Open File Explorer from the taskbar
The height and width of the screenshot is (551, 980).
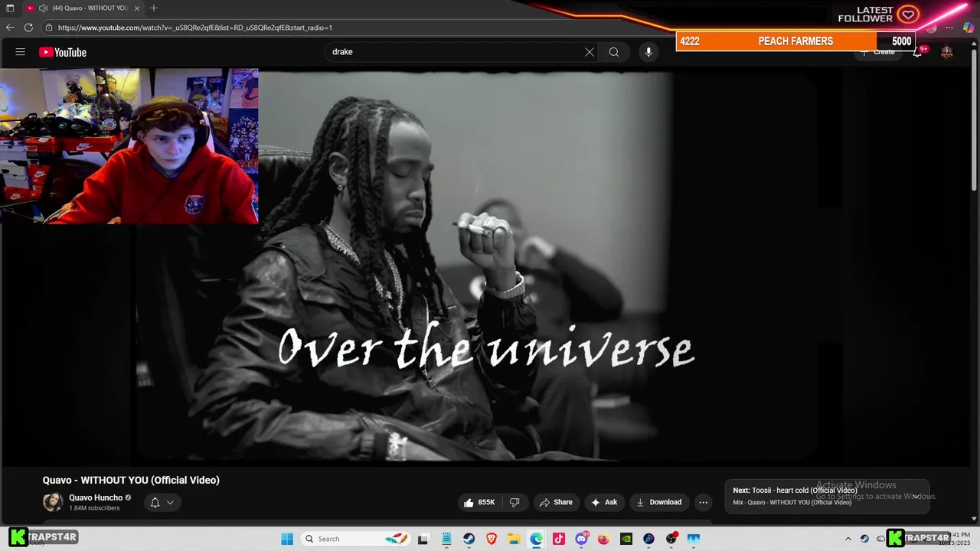(x=514, y=539)
